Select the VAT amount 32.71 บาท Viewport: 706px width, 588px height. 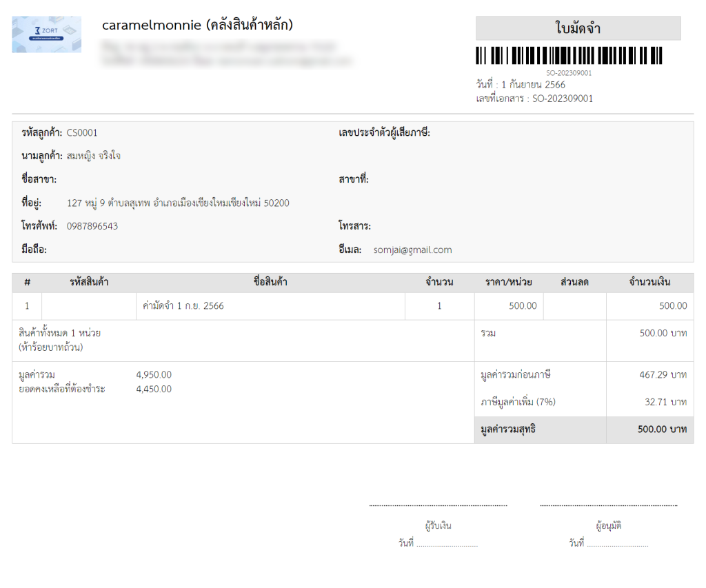click(x=663, y=402)
